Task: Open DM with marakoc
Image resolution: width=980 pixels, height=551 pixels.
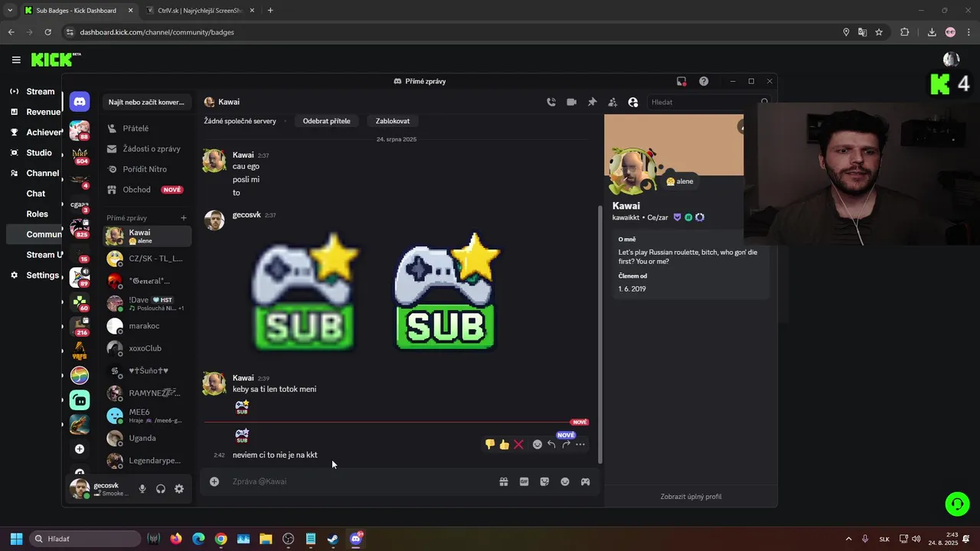Action: tap(147, 326)
